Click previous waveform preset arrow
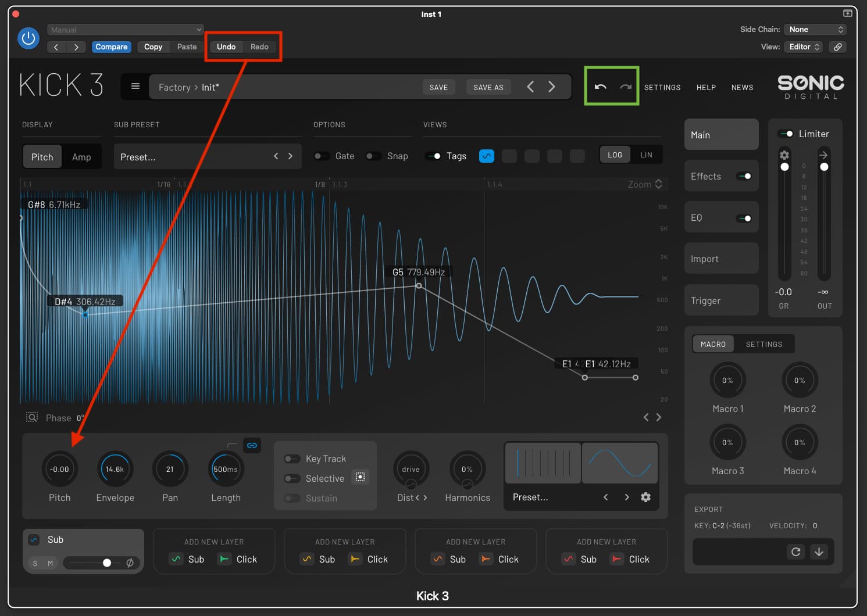Viewport: 867px width, 616px height. click(605, 497)
